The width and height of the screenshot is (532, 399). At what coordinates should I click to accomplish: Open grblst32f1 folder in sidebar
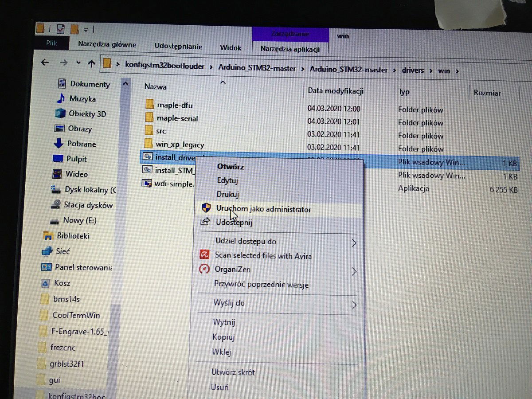click(x=67, y=364)
